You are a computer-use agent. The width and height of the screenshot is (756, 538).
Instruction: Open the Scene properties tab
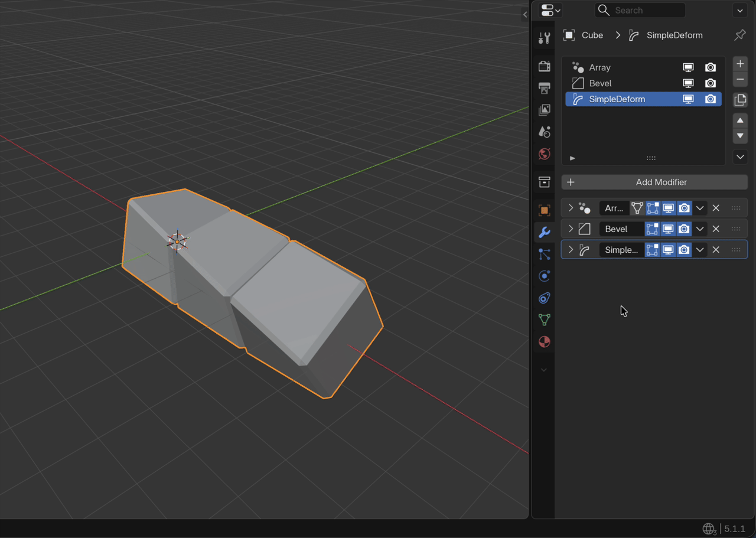point(544,132)
